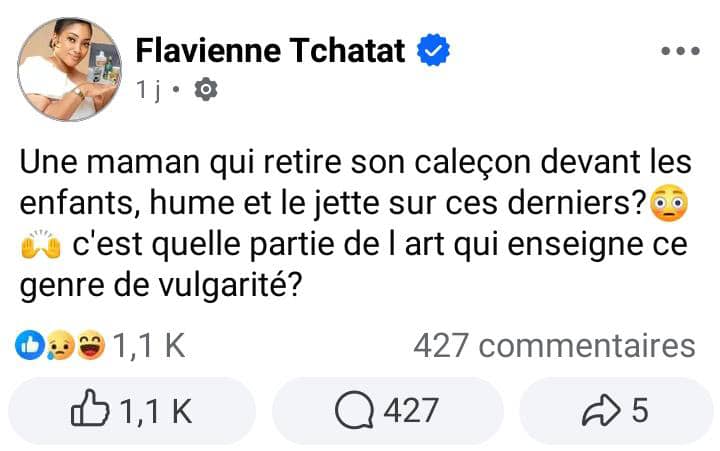Click the blue verified badge
Screen dimensions: 720x451
click(x=431, y=49)
